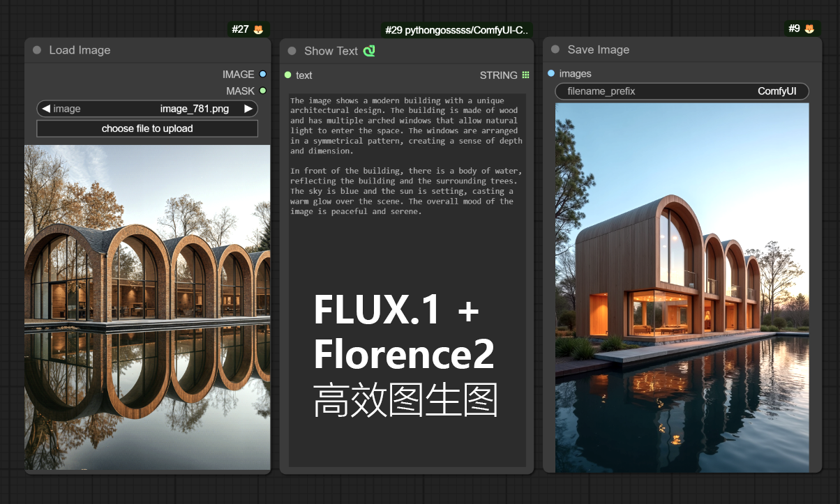This screenshot has height=504, width=840.
Task: Click the IMAGE output connector dot
Action: point(262,75)
